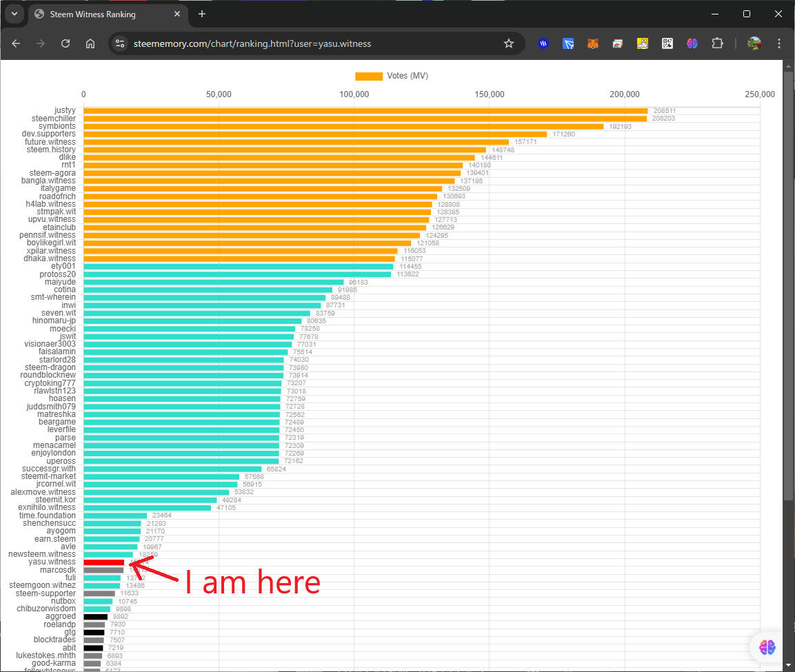View site information icon in address bar
The height and width of the screenshot is (672, 795).
[x=120, y=43]
